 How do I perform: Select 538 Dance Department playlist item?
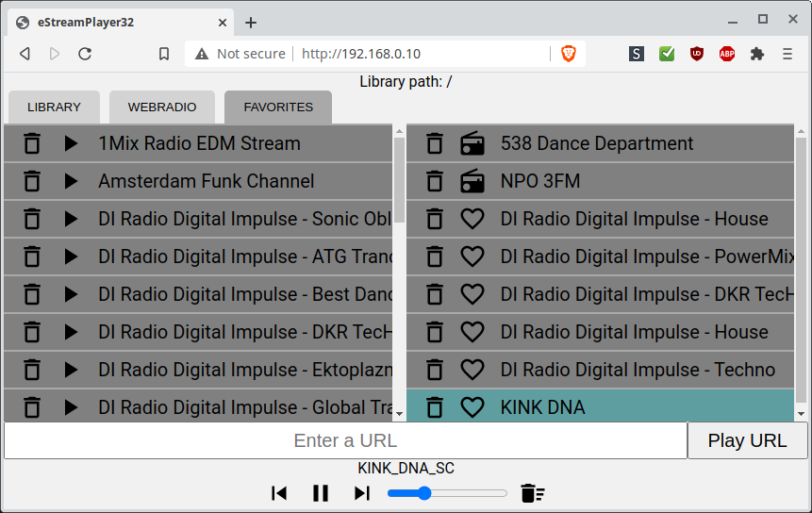point(600,143)
